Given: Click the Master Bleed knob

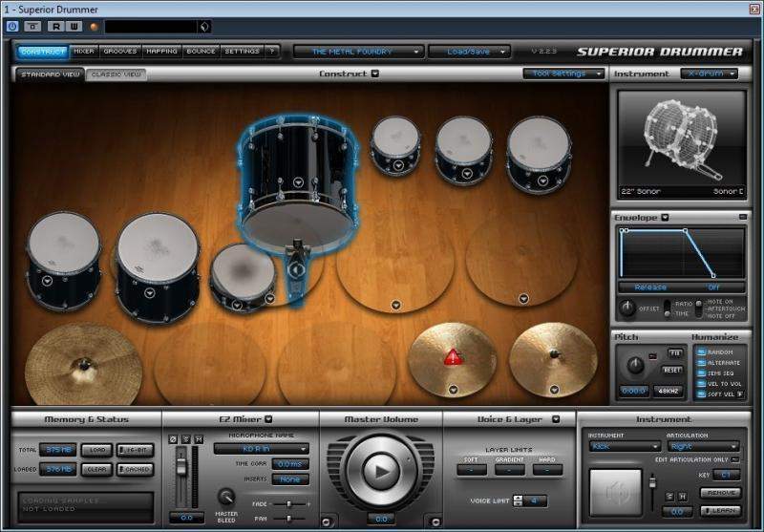Looking at the screenshot, I should (x=226, y=497).
